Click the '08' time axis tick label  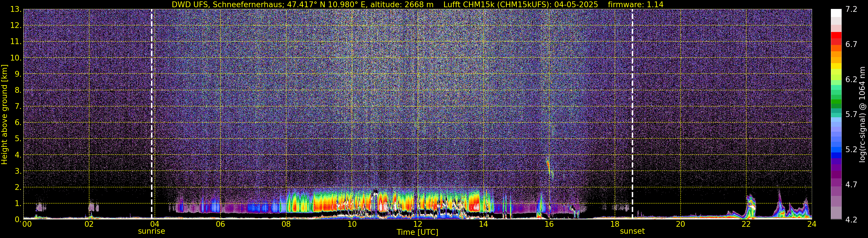pos(286,224)
